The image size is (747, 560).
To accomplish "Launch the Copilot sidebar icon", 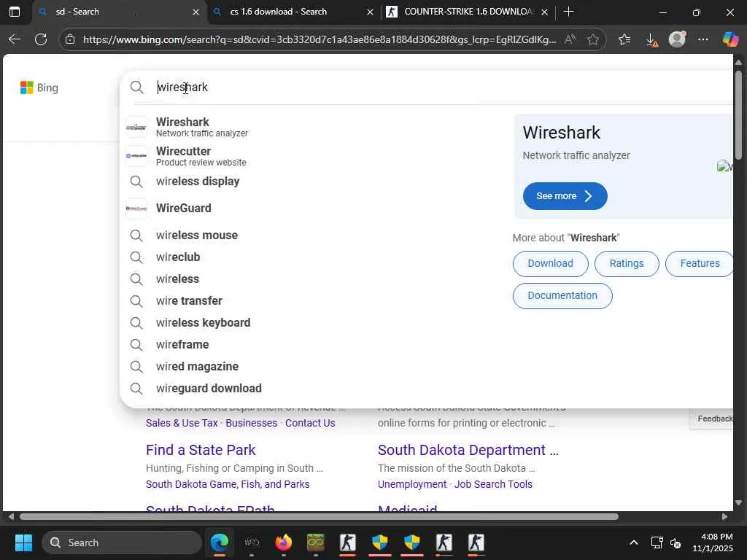I will [729, 39].
